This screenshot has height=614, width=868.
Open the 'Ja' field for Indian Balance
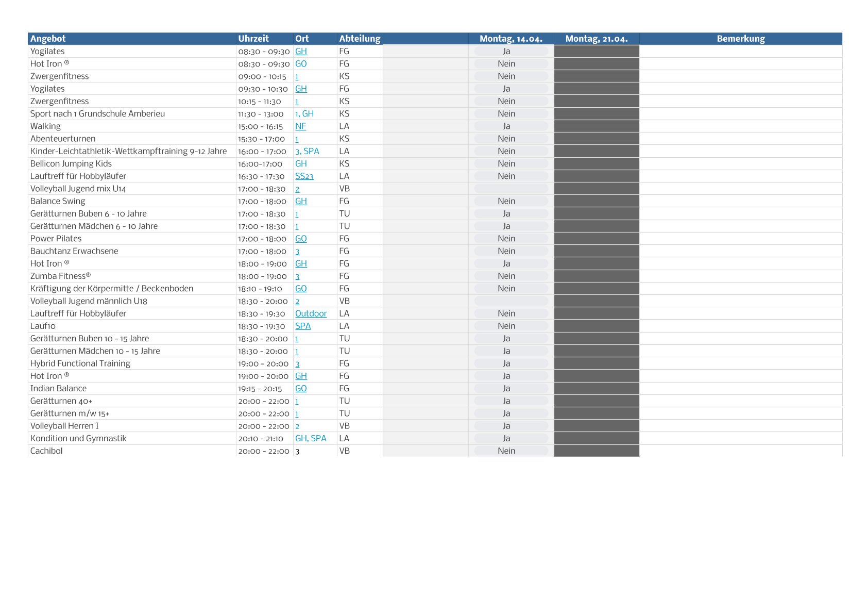[511, 389]
